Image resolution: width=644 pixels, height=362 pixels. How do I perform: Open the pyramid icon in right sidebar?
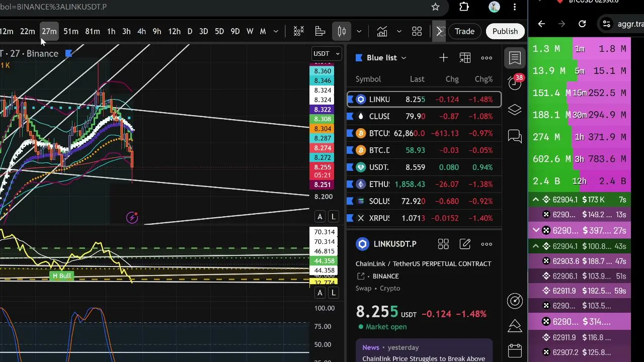click(515, 325)
